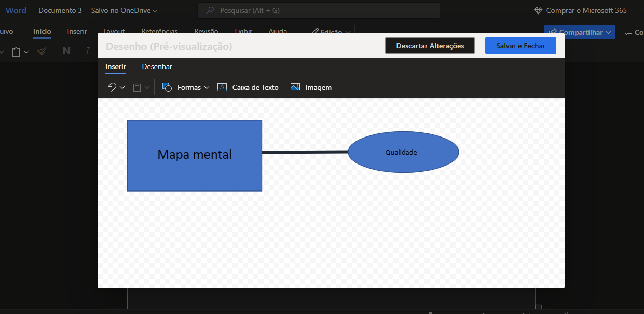Toggle bold N formatting

(66, 51)
